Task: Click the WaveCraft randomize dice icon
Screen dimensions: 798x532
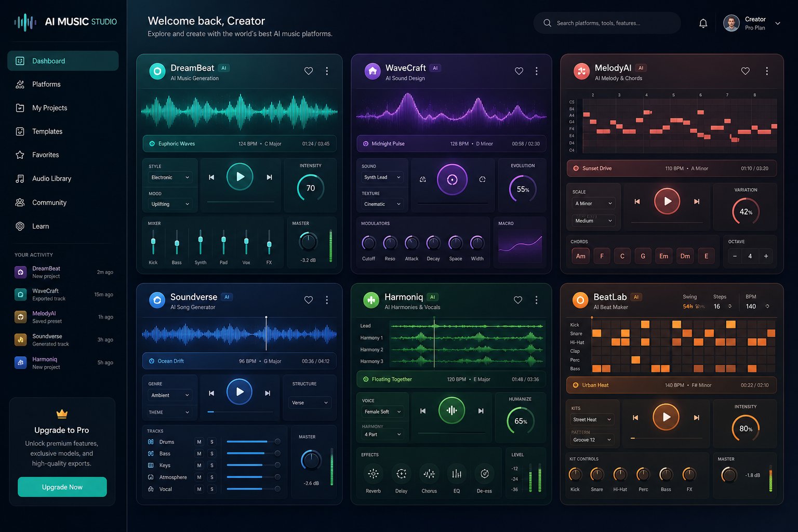Action: click(x=423, y=179)
